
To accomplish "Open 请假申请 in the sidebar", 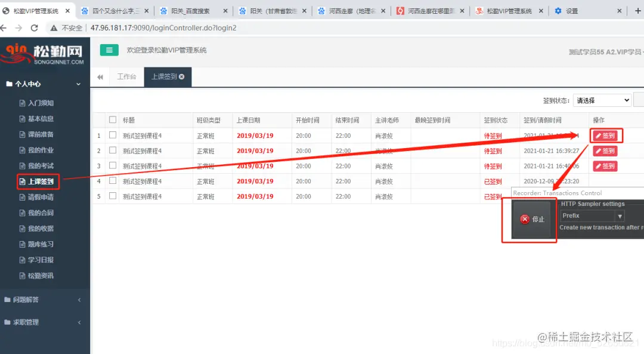I will (37, 198).
